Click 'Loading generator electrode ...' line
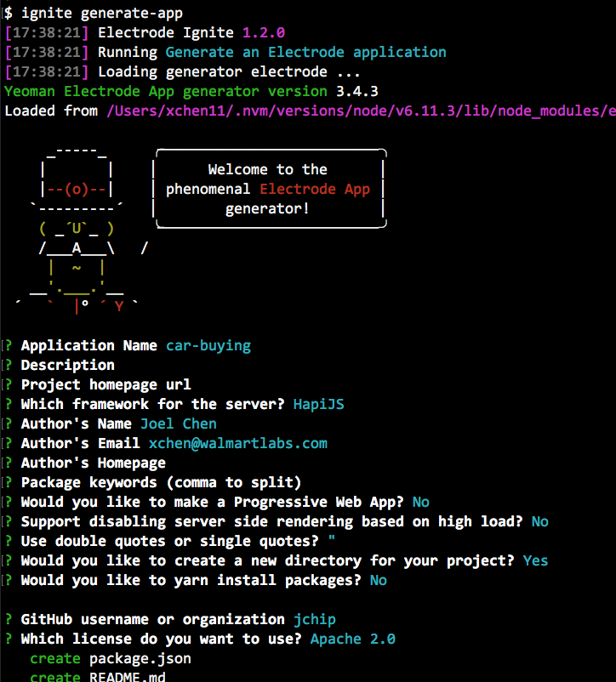This screenshot has height=682, width=616. pyautogui.click(x=229, y=71)
